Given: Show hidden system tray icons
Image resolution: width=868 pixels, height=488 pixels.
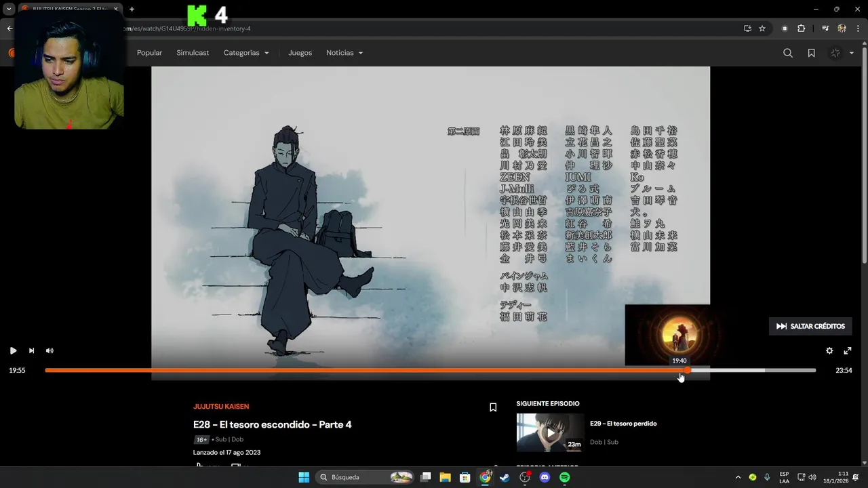Looking at the screenshot, I should point(738,477).
